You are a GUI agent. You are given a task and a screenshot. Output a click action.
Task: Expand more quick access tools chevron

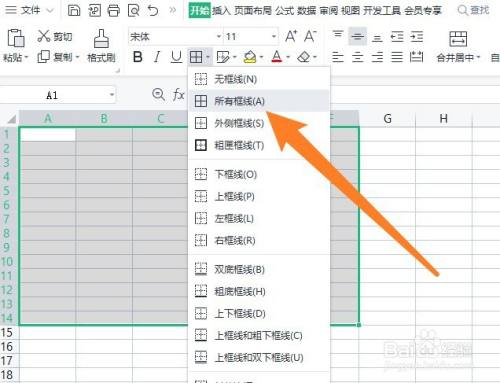(x=172, y=10)
